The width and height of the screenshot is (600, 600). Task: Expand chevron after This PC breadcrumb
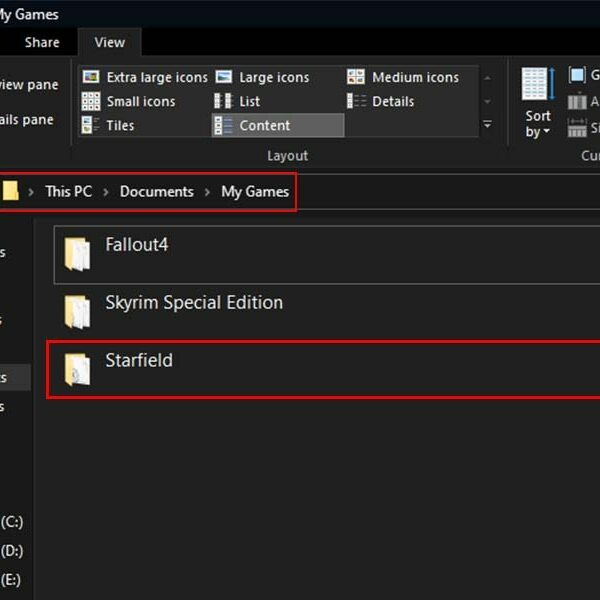tap(106, 192)
